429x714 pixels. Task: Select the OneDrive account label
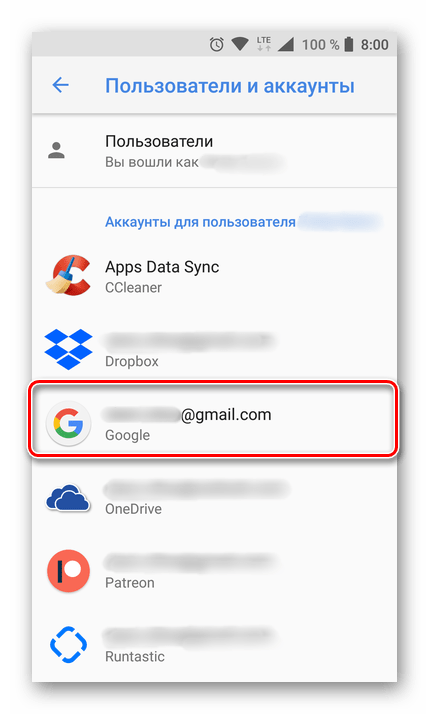point(133,509)
